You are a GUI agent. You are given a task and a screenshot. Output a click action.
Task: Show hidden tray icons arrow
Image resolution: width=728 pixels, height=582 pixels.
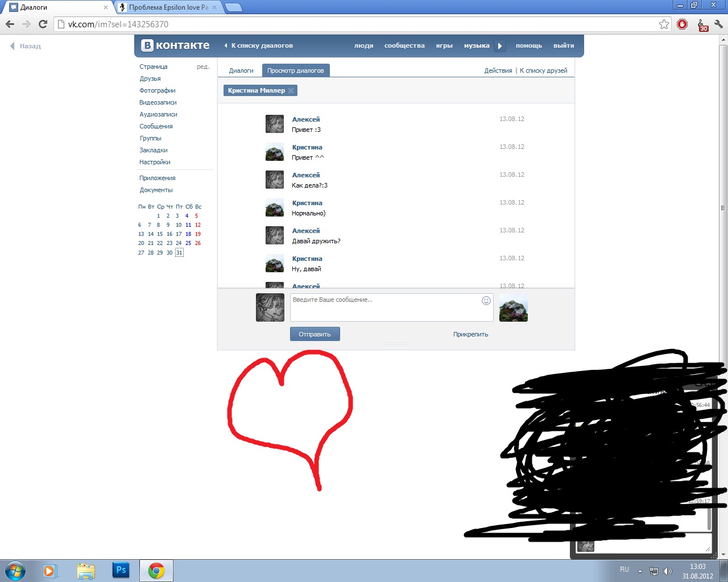coord(640,571)
